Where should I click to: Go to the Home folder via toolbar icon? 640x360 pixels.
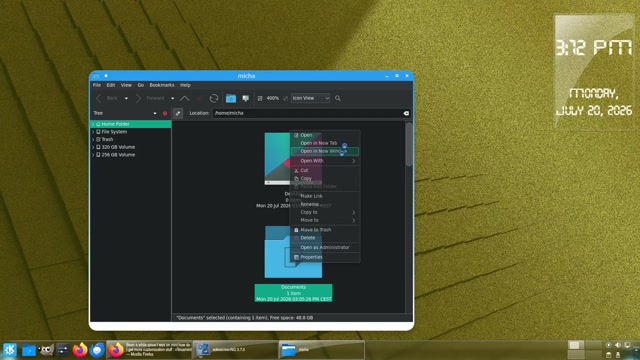click(231, 98)
